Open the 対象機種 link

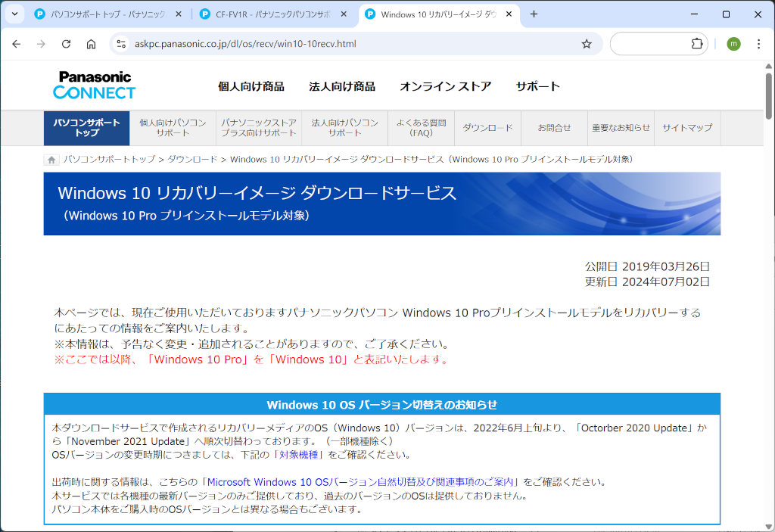coord(298,455)
